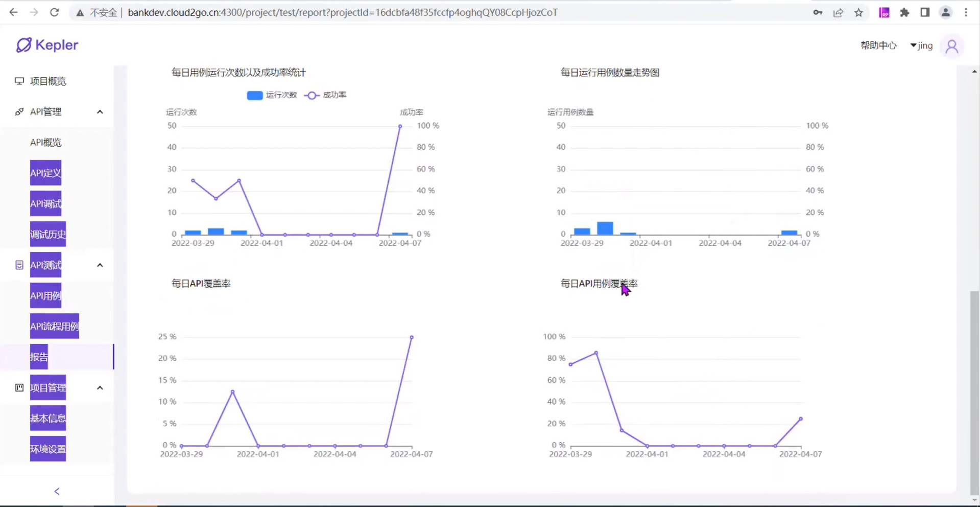Toggle the 成功率 legend series
The image size is (980, 507).
(x=325, y=95)
